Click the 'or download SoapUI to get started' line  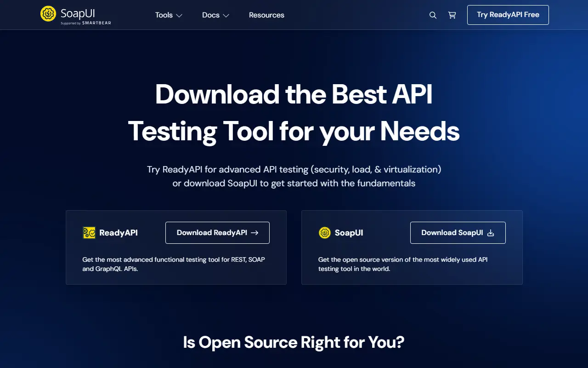click(x=294, y=183)
